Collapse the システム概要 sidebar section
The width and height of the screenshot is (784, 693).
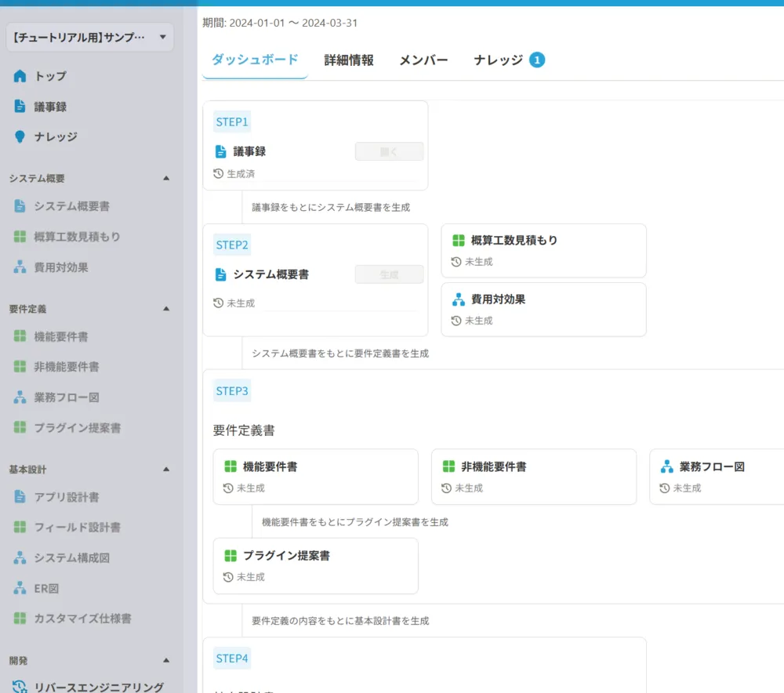(x=165, y=178)
